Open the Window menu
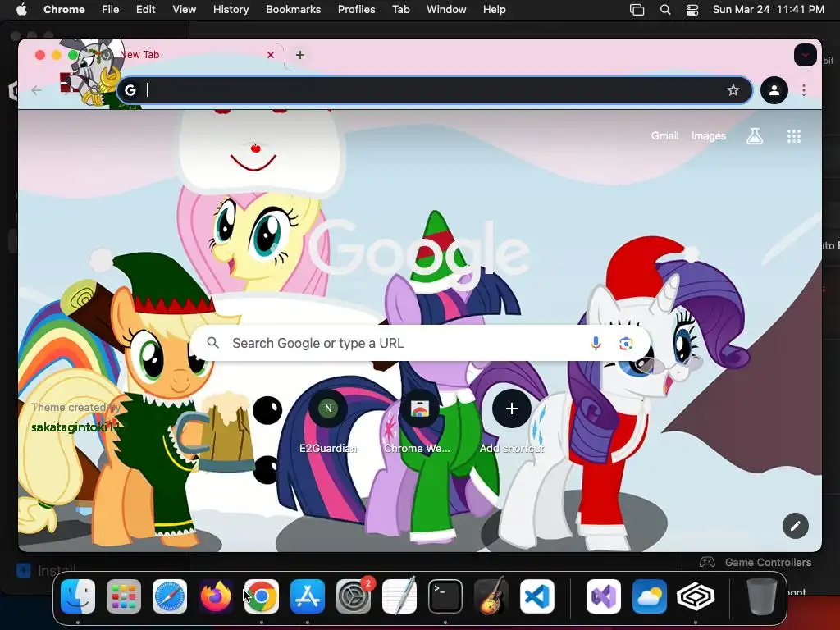840x630 pixels. click(x=446, y=10)
